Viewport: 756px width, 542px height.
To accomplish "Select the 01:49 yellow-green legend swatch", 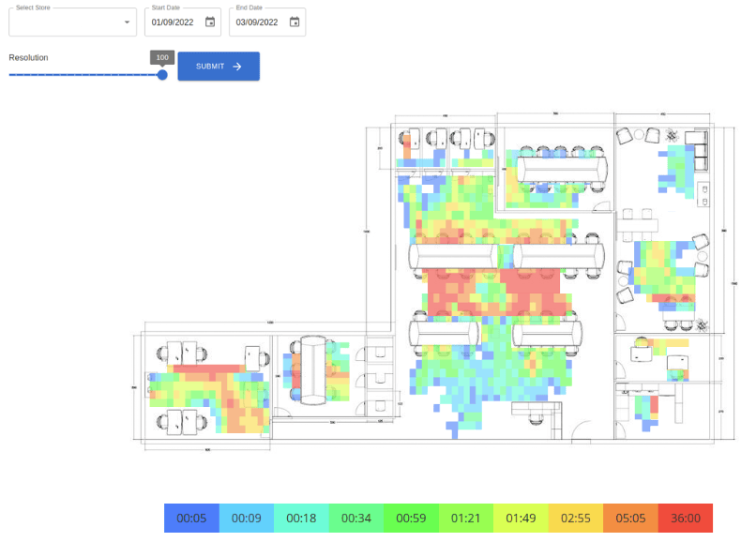I will (x=521, y=518).
